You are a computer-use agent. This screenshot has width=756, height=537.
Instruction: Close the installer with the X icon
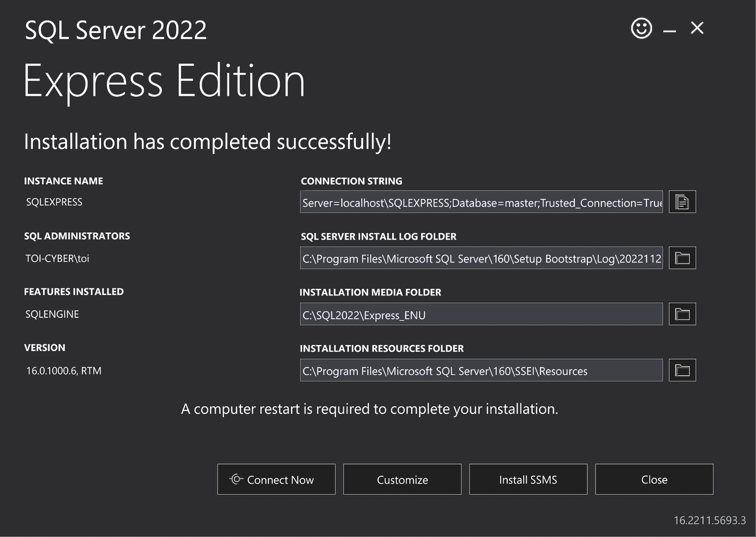(697, 28)
